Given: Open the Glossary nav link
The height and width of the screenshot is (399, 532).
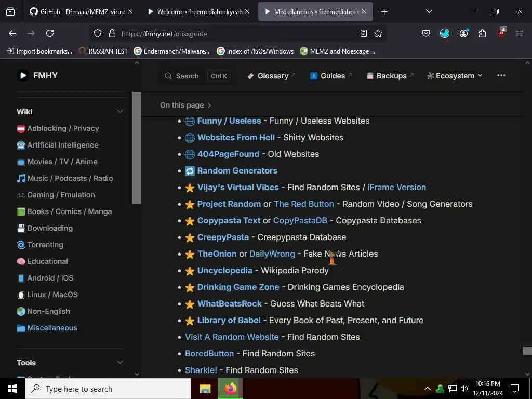Looking at the screenshot, I should click(271, 76).
